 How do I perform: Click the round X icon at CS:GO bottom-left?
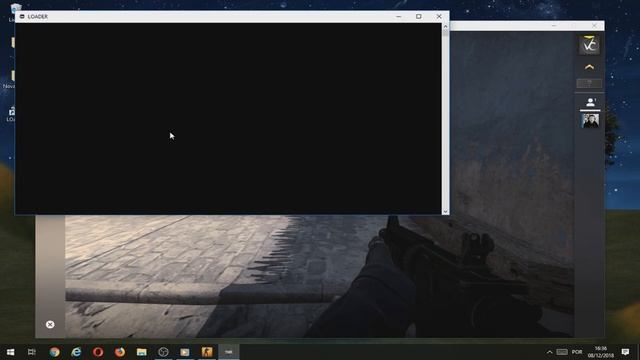click(x=50, y=324)
